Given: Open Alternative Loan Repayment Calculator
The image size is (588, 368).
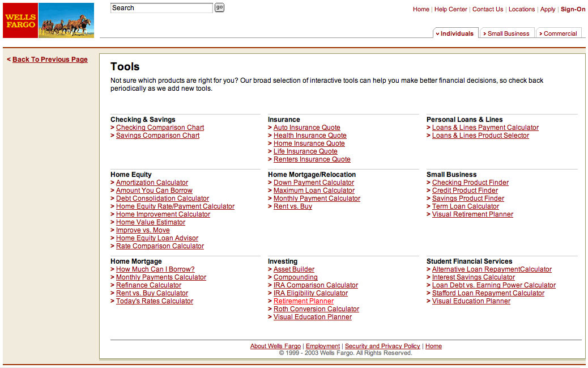Looking at the screenshot, I should pos(492,269).
